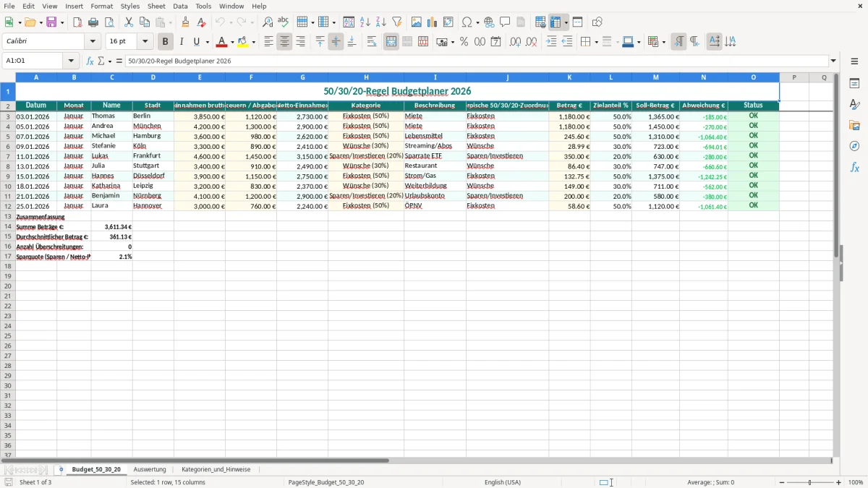
Task: Switch to the Auswertung sheet tab
Action: pyautogui.click(x=150, y=469)
